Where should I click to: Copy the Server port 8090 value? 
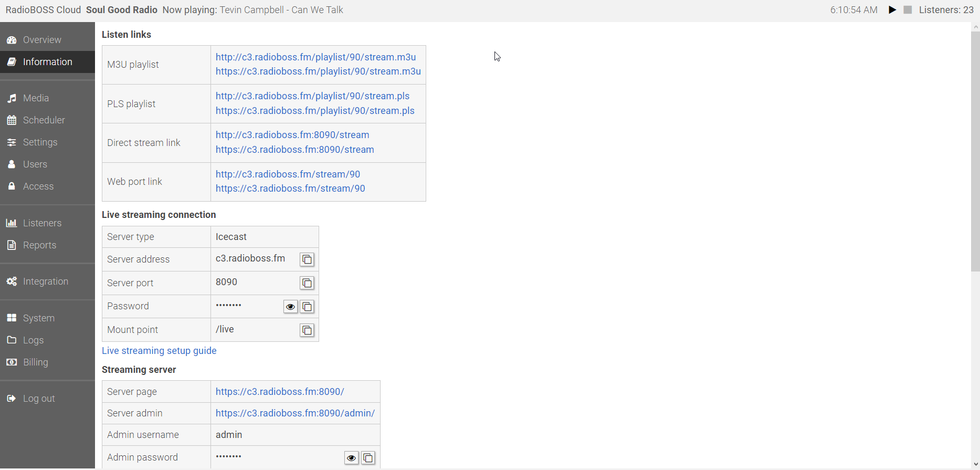click(x=307, y=283)
